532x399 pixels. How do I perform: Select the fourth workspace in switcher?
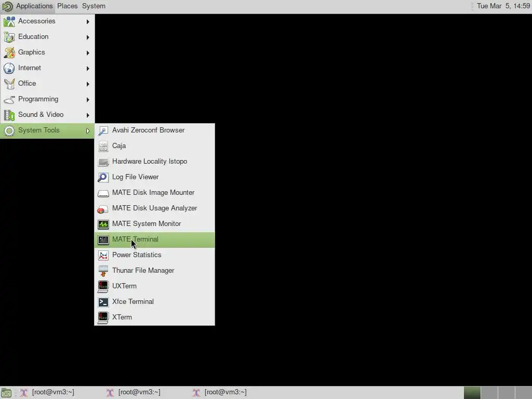tap(523, 393)
